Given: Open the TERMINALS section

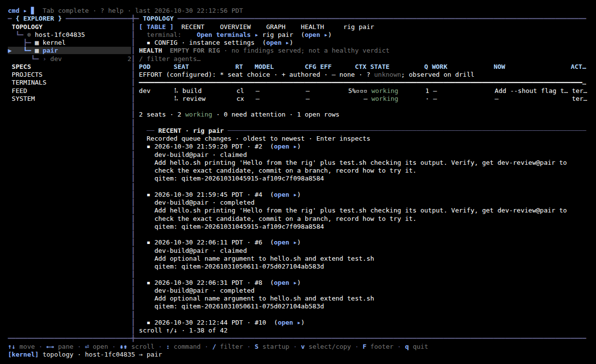Looking at the screenshot, I should pos(29,83).
